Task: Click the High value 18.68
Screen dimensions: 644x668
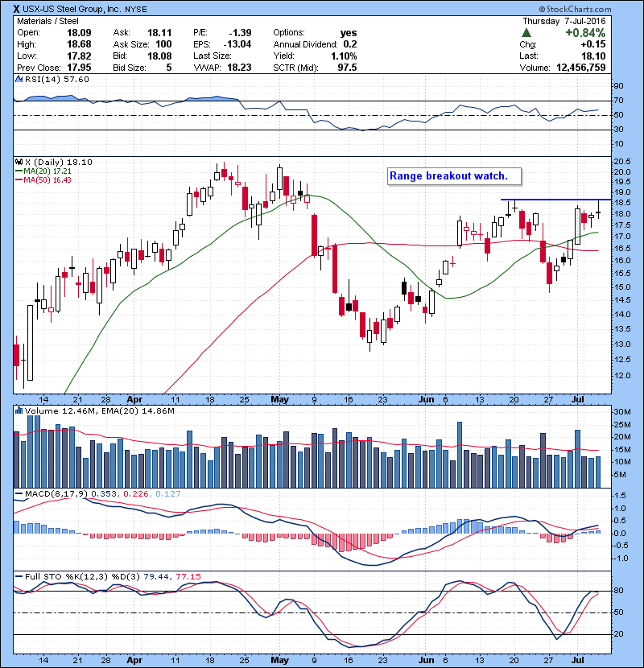Action: pos(79,44)
